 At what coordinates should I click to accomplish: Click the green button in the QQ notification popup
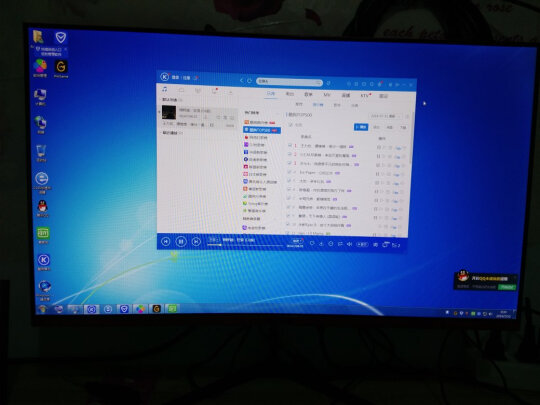(x=507, y=287)
